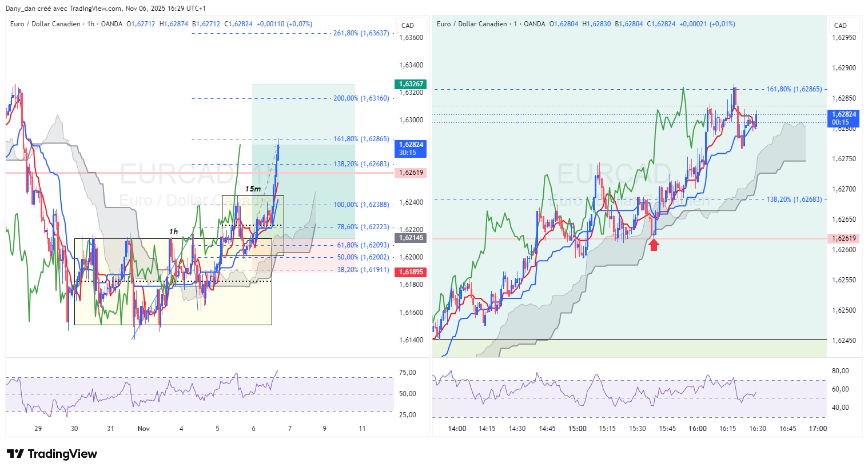Click the 1,63600 price axis label
The height and width of the screenshot is (471, 868).
coord(411,38)
